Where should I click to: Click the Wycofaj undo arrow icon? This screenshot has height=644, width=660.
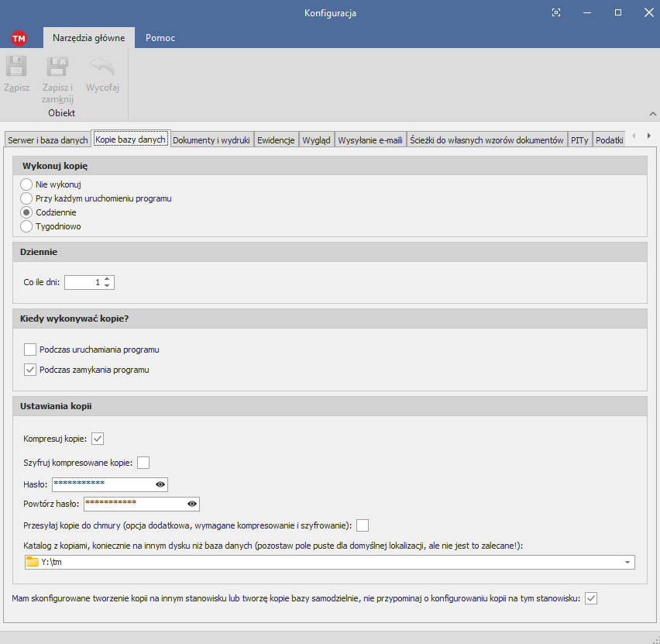coord(102,67)
